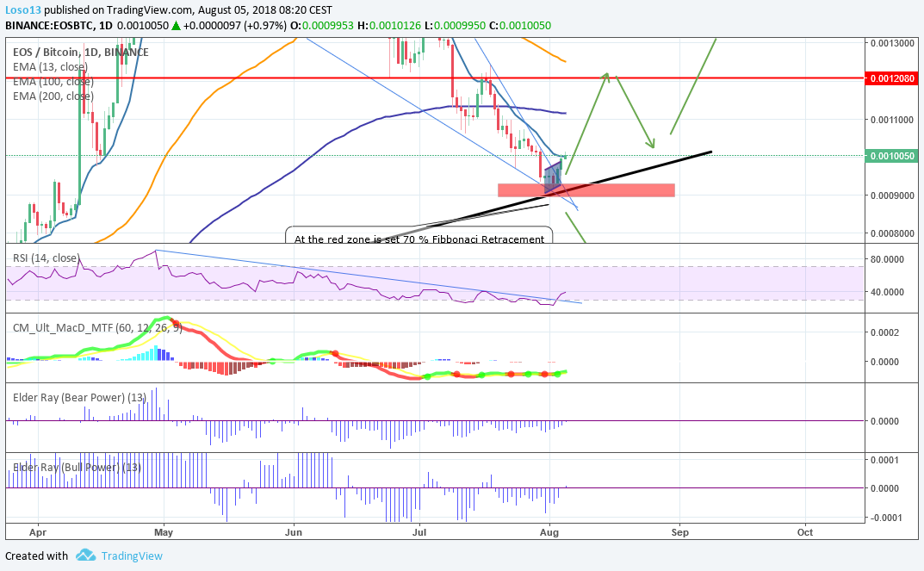Click the Elder Ray (Bull Power) label
The image size is (924, 571).
click(77, 468)
